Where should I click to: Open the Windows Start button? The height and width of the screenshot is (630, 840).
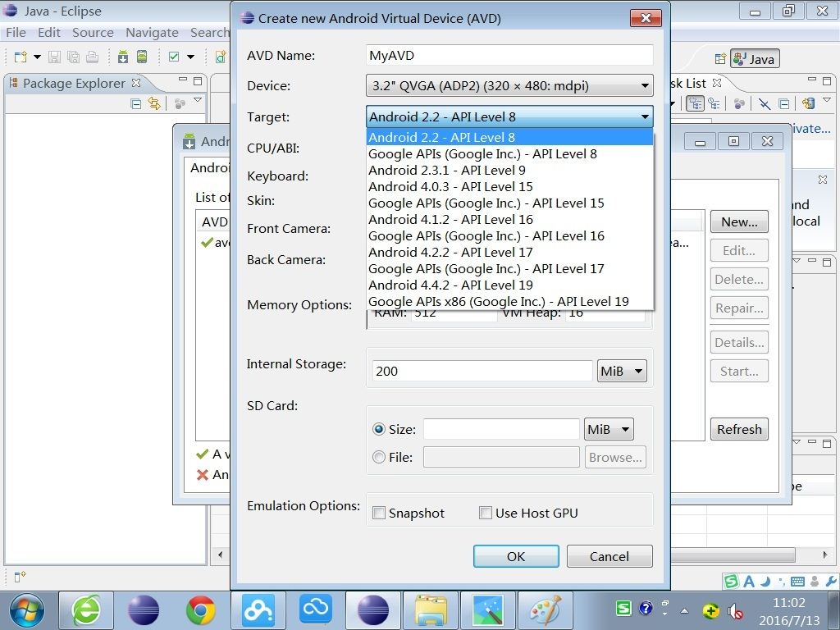27,610
